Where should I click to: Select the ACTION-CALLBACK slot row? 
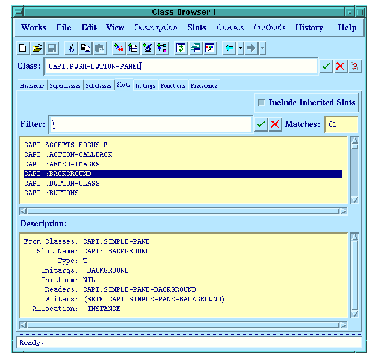coord(183,155)
